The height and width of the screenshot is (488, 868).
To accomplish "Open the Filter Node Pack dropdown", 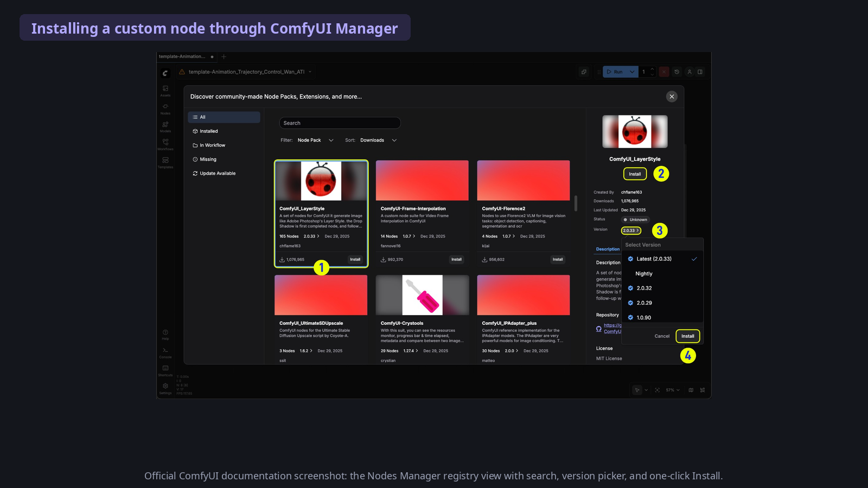I will 315,140.
